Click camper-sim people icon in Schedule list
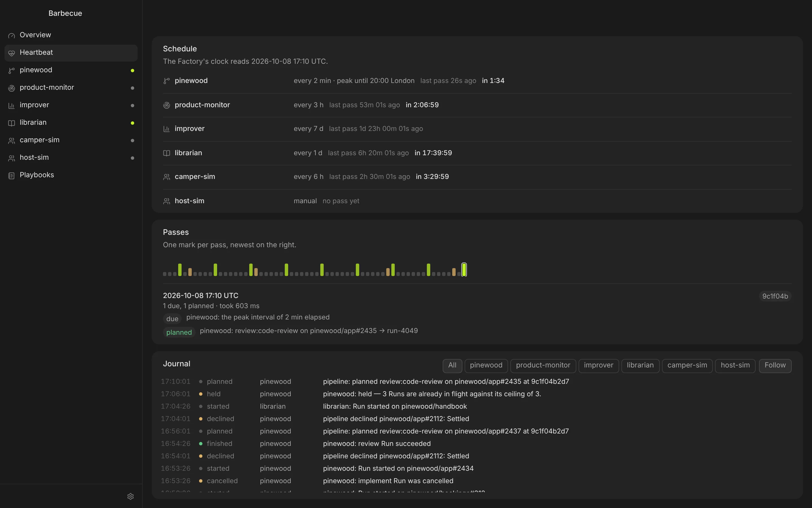This screenshot has width=812, height=508. click(166, 177)
